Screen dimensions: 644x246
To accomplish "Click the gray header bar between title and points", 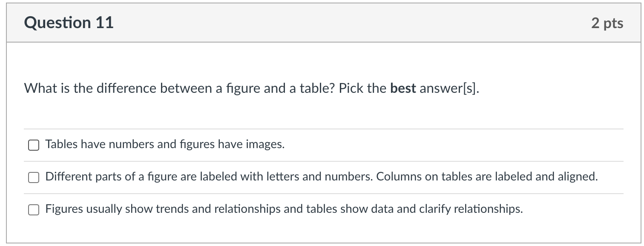I will coord(341,23).
